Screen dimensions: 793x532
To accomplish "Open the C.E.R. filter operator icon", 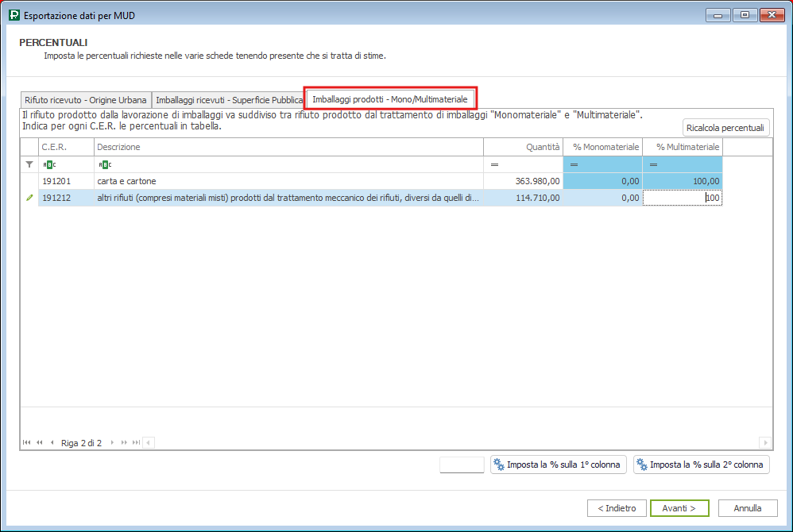I will 49,164.
